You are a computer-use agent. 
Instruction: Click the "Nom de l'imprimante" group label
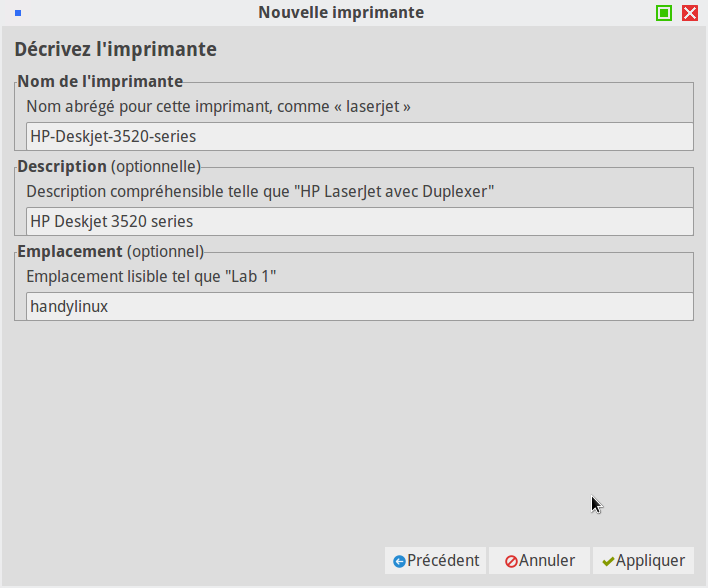click(x=100, y=81)
